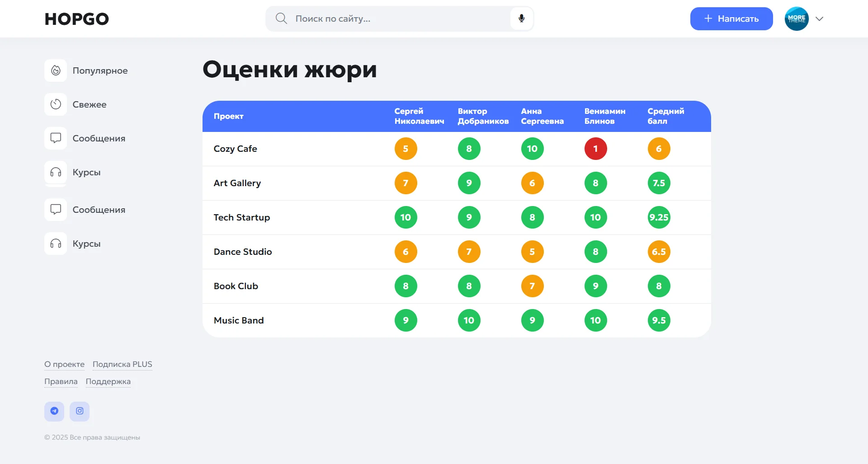Screen dimensions: 868x464
Task: Click the magnifying glass search icon
Action: click(281, 19)
